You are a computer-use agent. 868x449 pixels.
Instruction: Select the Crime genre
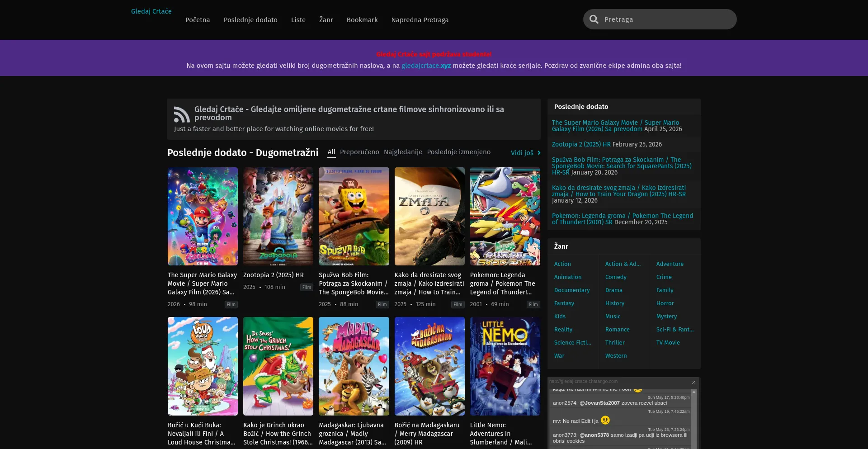point(664,277)
